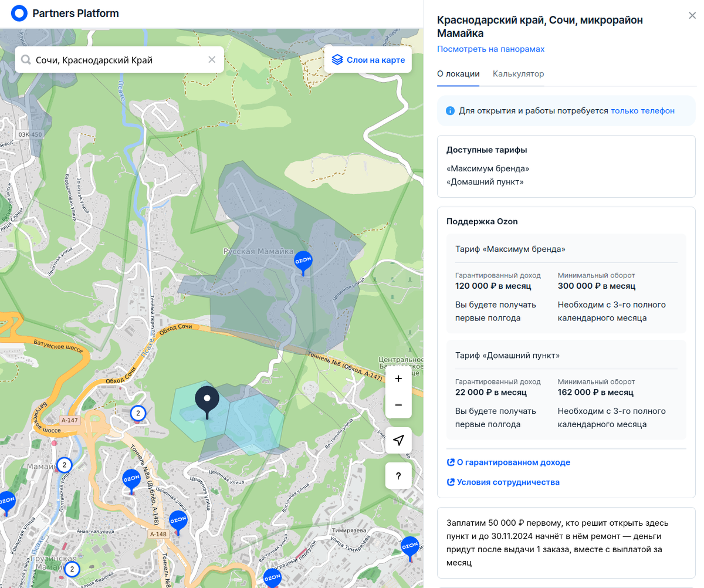
Task: Open Условия сотрудничества link
Action: 503,482
